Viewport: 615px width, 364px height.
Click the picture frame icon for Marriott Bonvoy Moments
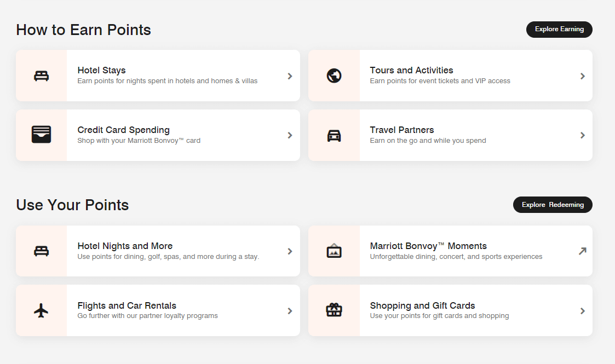(x=334, y=251)
